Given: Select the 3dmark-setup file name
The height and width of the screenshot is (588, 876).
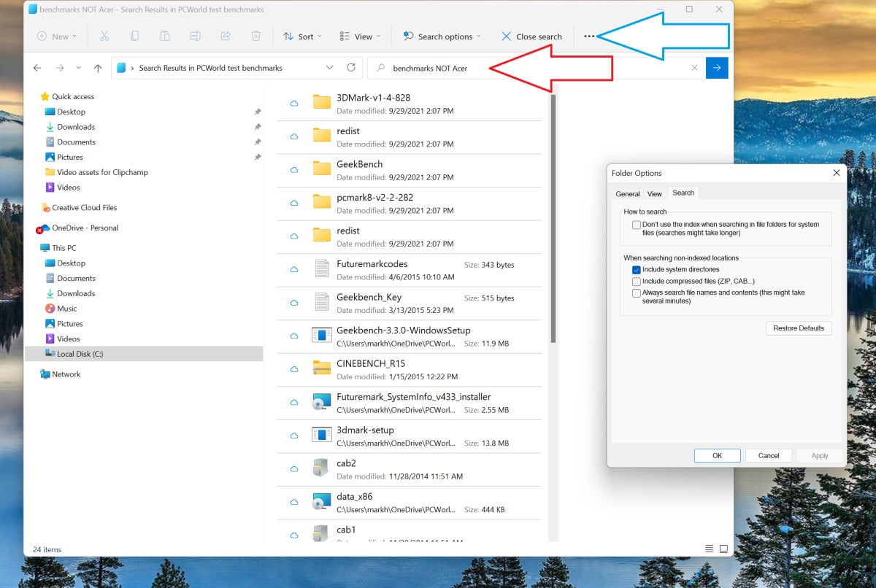Looking at the screenshot, I should [365, 430].
